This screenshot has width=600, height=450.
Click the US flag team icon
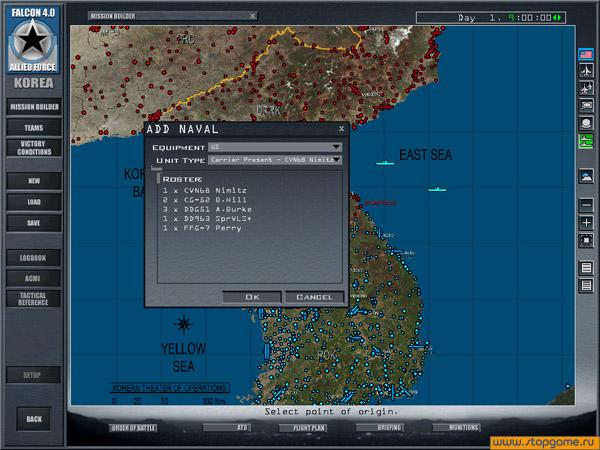(x=586, y=53)
